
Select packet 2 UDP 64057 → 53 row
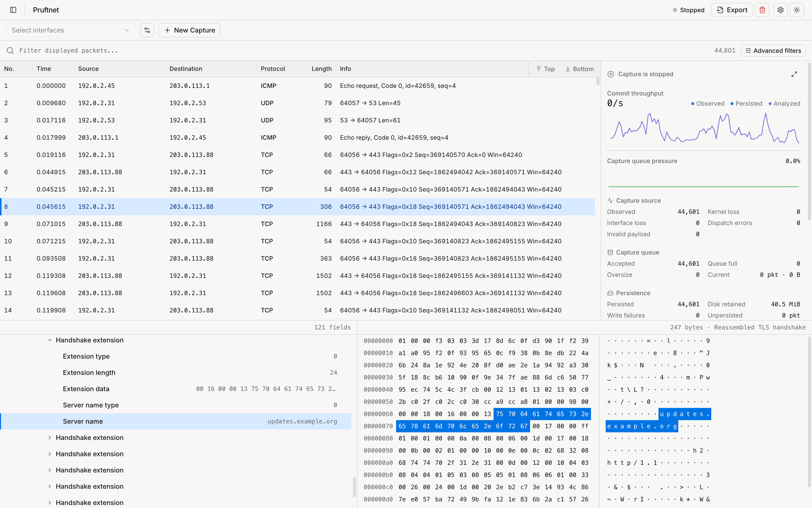(x=297, y=103)
